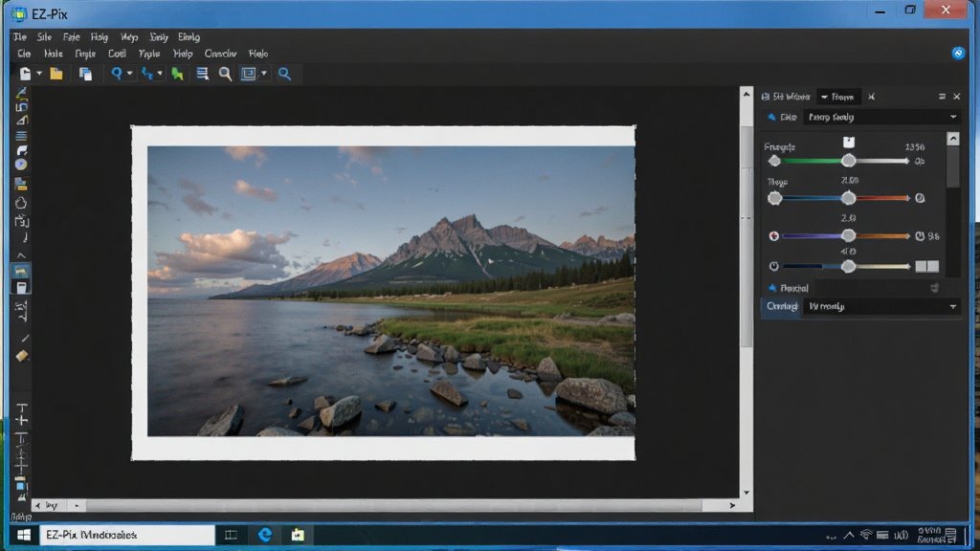Open the top dropdown in the adjustments panel

tap(881, 117)
